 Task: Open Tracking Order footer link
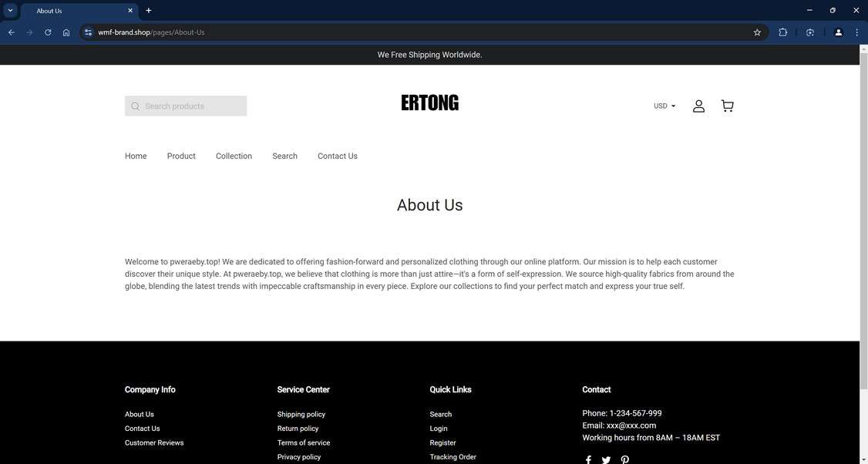(x=453, y=457)
